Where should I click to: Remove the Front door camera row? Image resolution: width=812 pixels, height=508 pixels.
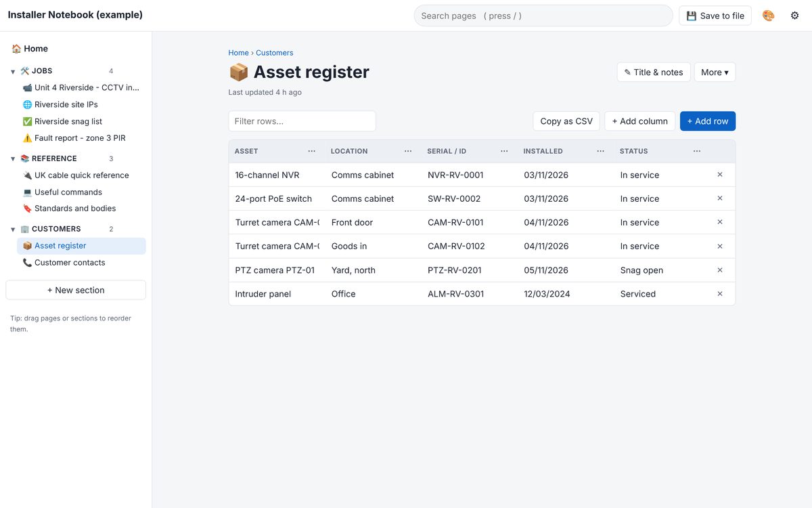[720, 222]
